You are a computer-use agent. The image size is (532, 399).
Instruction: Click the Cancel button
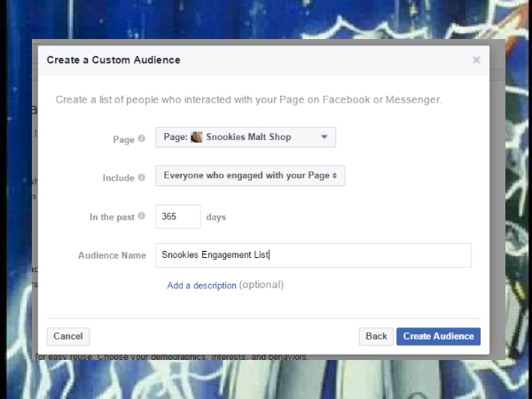[x=68, y=337]
